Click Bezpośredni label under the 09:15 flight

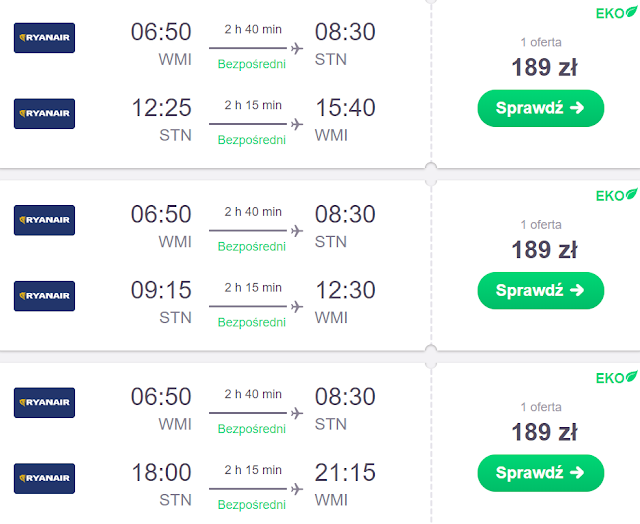click(x=252, y=323)
